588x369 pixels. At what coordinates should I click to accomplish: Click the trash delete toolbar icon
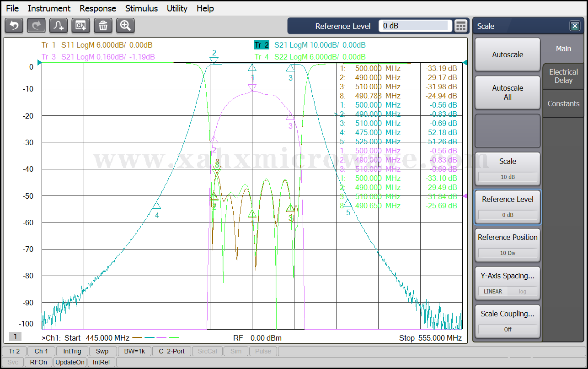point(103,26)
